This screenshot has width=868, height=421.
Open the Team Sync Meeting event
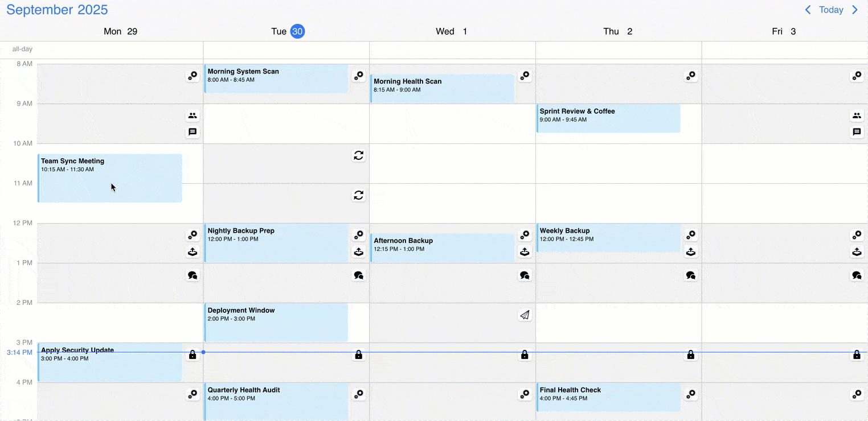109,178
